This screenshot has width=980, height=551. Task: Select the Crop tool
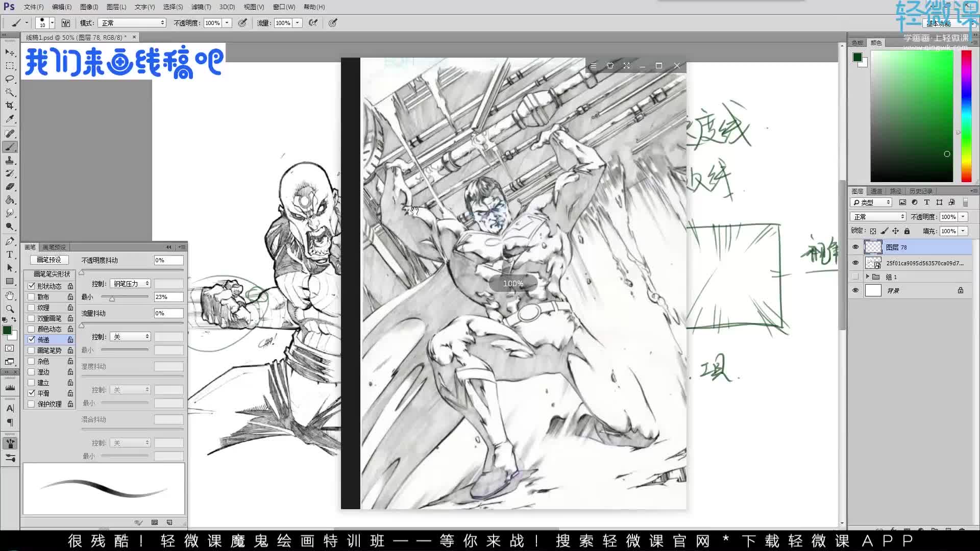coord(10,106)
